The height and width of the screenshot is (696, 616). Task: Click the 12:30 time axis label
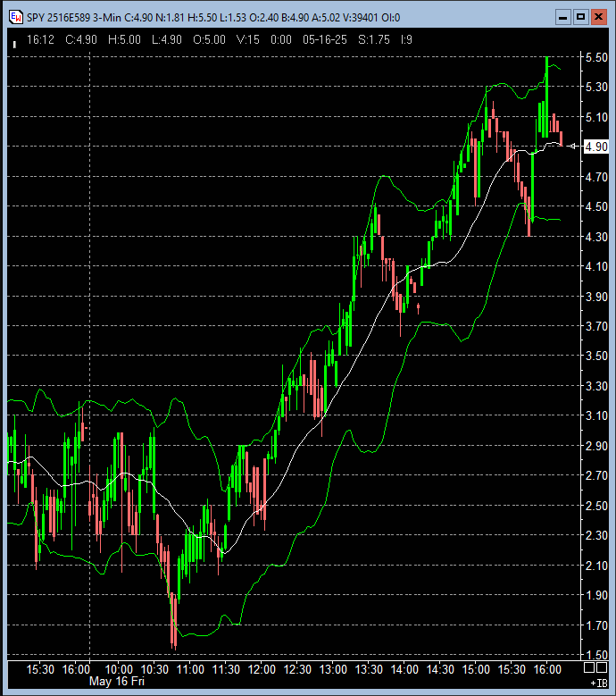(297, 669)
